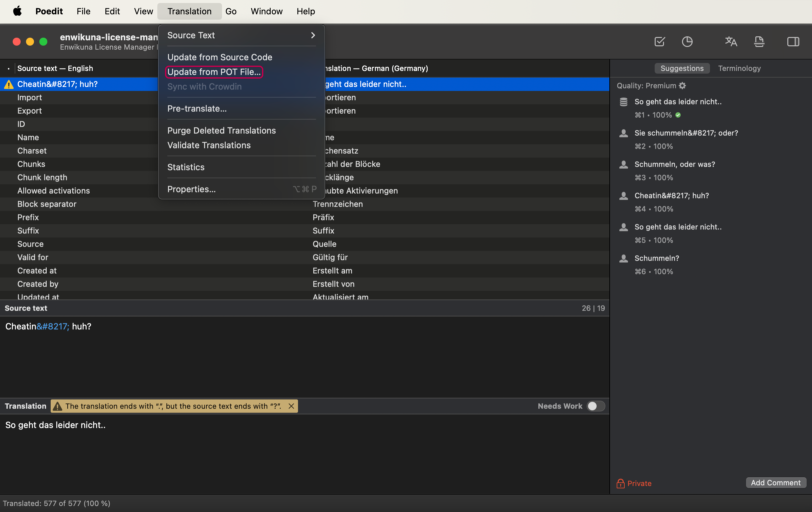Toggle the Needs Work switch
812x512 pixels.
596,406
